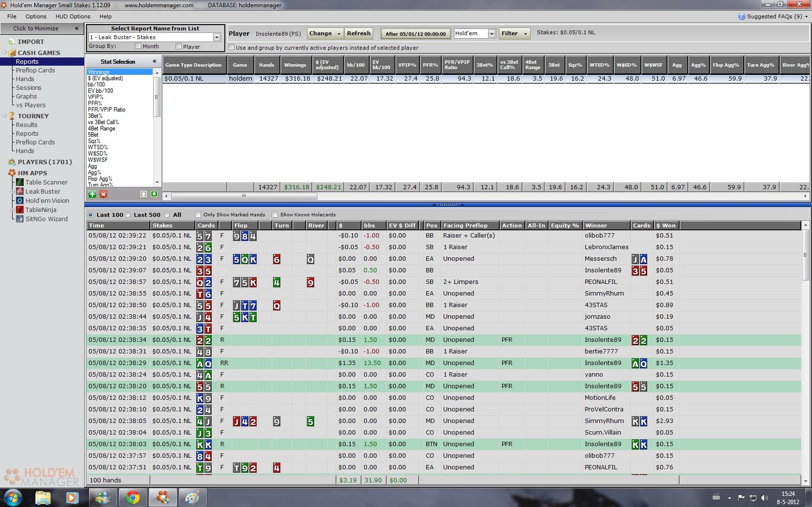This screenshot has height=507, width=812.
Task: Show hidden tray icons arrow
Action: point(729,497)
